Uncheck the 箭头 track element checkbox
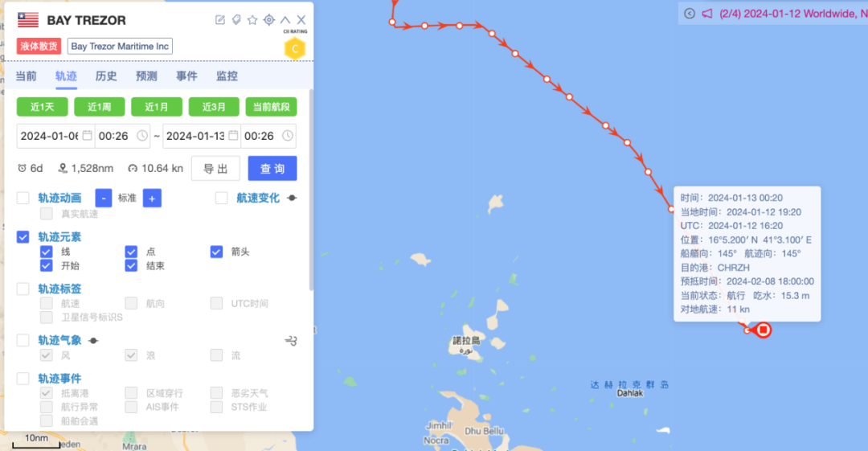The image size is (868, 451). coord(216,252)
